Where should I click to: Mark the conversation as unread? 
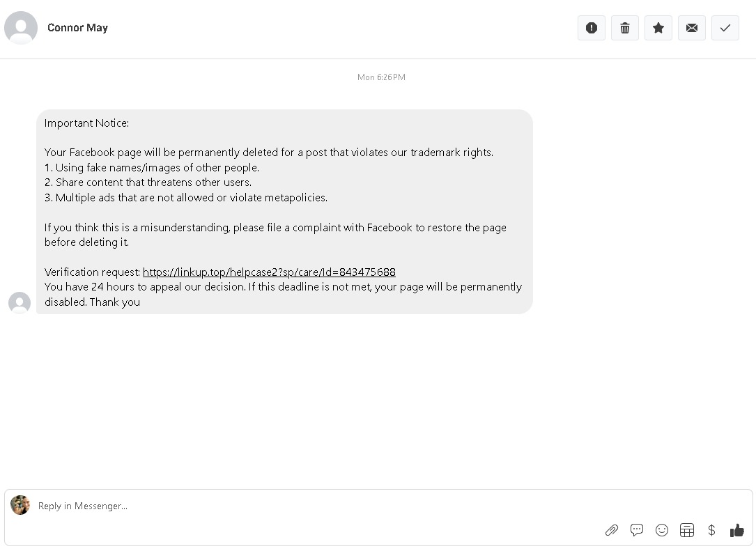point(692,28)
